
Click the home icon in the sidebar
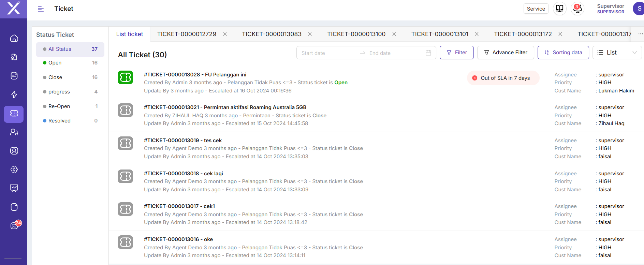click(x=14, y=38)
